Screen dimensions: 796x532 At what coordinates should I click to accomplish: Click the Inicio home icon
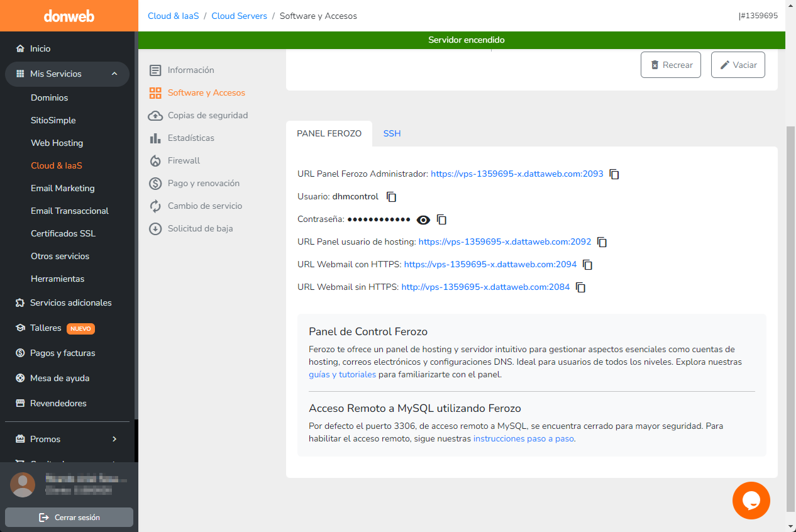pyautogui.click(x=20, y=48)
